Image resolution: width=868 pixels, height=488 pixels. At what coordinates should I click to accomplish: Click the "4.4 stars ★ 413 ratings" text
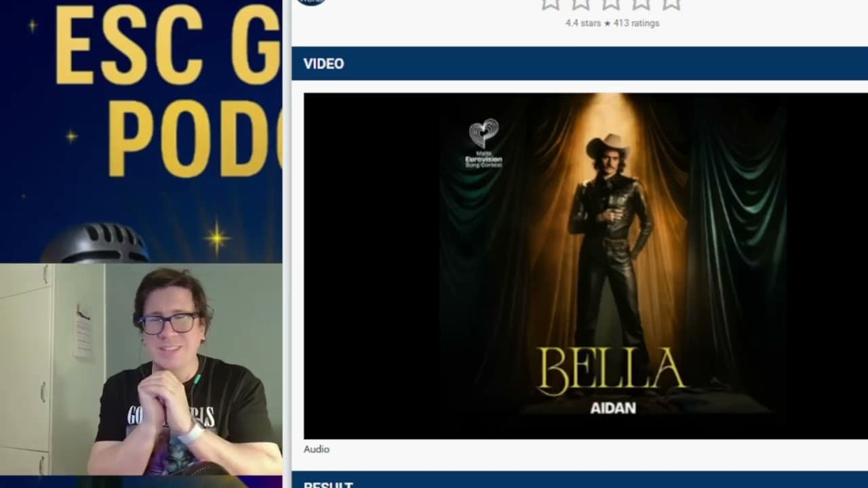[x=612, y=23]
